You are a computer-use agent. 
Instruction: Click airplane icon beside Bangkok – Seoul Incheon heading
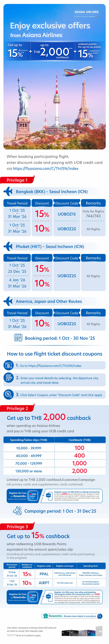[8, 191]
